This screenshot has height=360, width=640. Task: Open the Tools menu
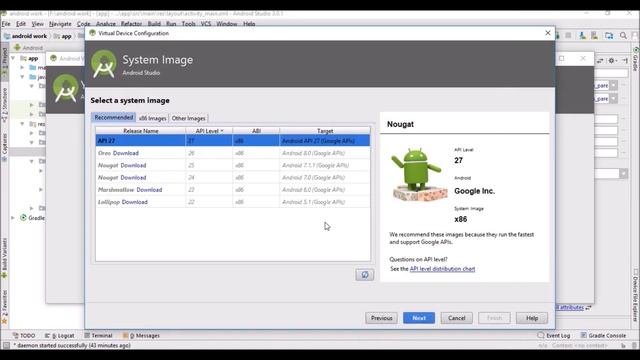[x=189, y=24]
